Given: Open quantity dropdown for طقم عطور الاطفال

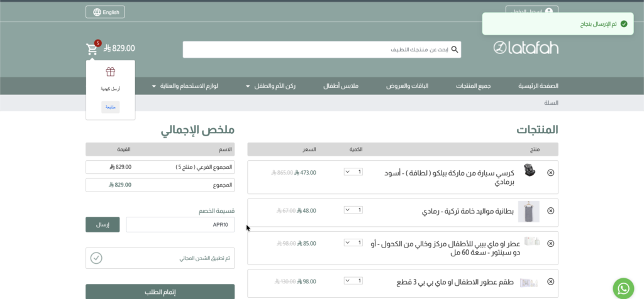Looking at the screenshot, I should pyautogui.click(x=353, y=281).
